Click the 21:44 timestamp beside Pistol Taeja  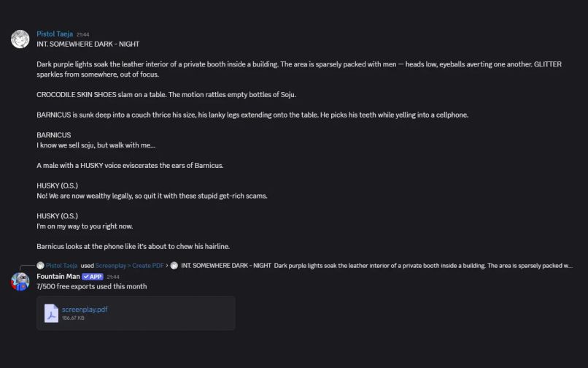[x=83, y=34]
